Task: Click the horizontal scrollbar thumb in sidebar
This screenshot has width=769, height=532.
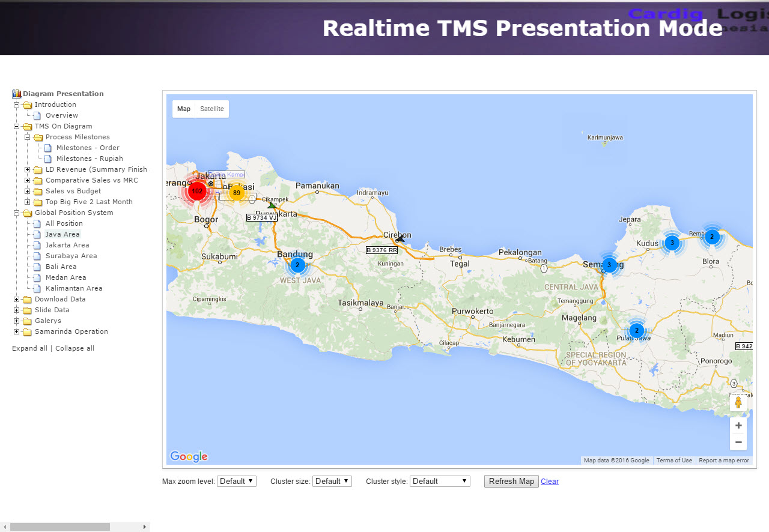Action: click(60, 527)
